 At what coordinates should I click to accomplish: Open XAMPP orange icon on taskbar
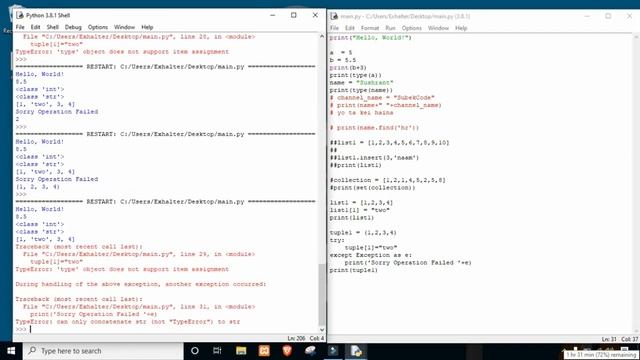(264, 351)
